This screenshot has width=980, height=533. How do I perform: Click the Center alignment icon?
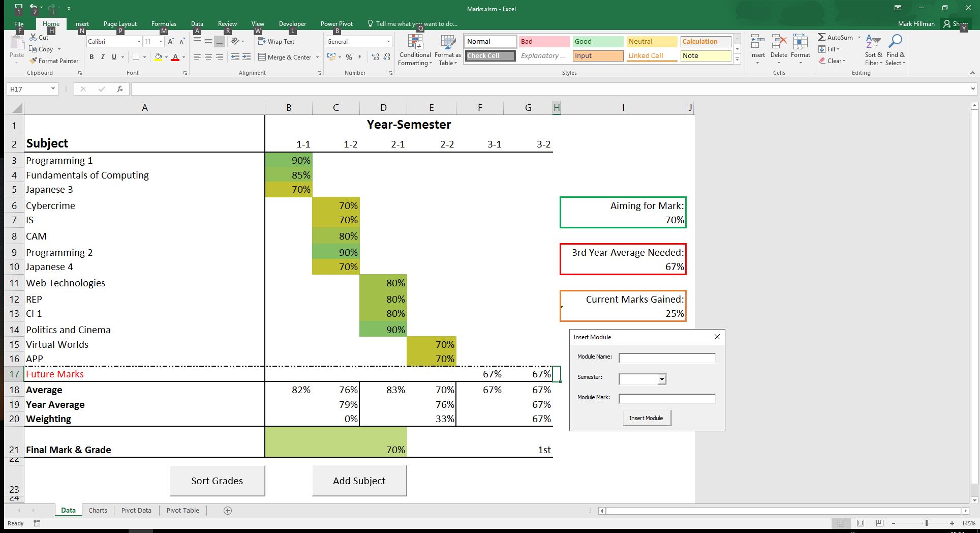(x=208, y=57)
